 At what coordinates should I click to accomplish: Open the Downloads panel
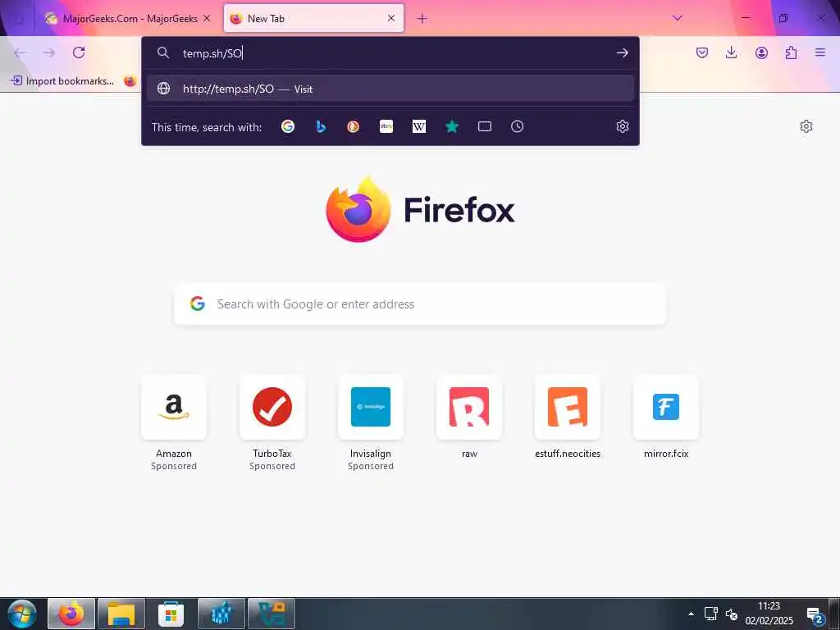coord(731,52)
